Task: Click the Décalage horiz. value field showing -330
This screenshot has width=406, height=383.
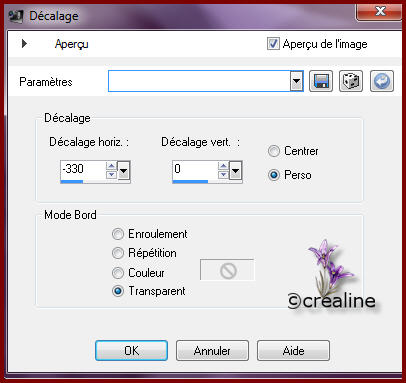Action: pos(83,169)
